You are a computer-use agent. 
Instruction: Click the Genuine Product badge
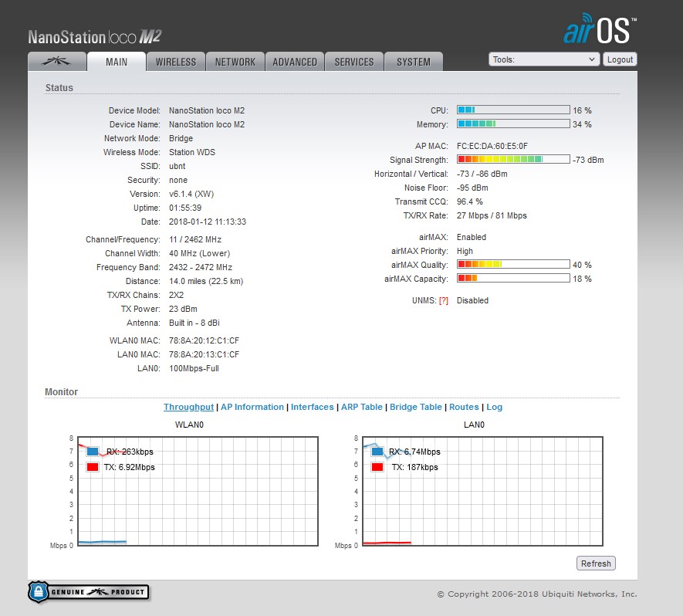click(x=89, y=592)
